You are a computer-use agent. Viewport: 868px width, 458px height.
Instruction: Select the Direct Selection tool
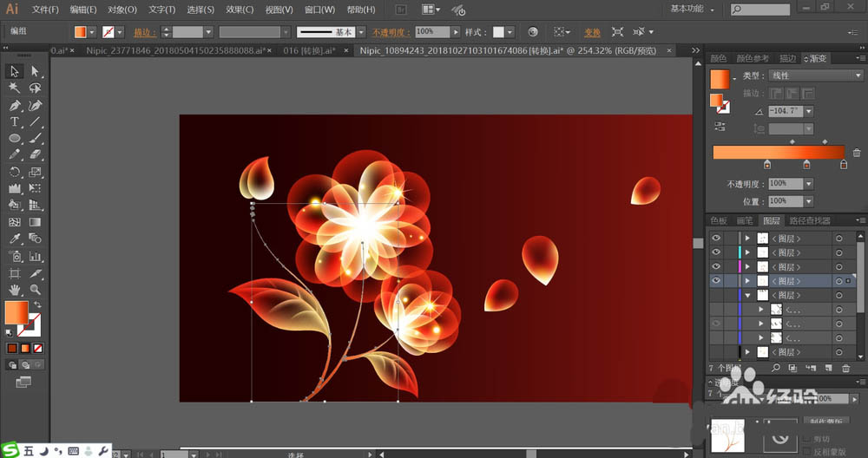point(36,72)
